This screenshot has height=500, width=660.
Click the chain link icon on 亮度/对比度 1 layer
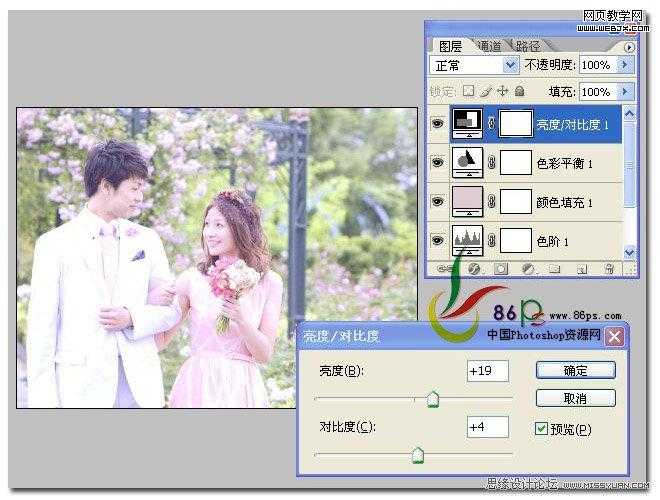[491, 124]
